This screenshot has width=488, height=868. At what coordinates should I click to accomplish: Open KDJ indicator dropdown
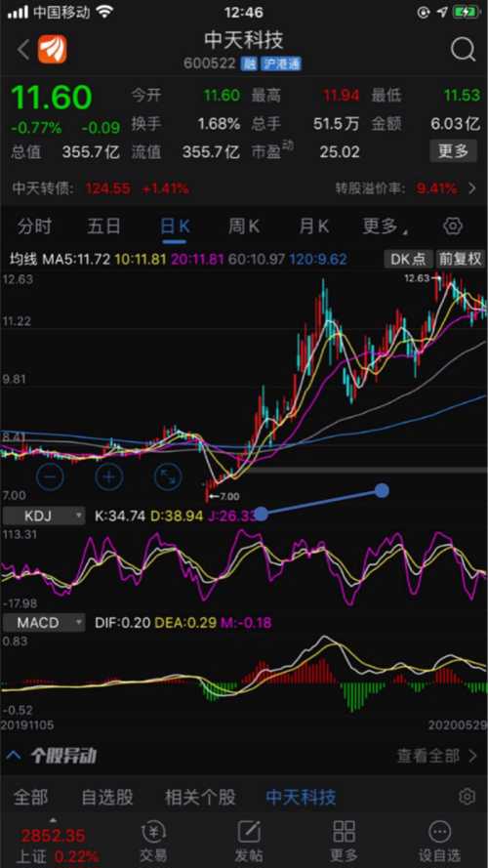[x=44, y=517]
